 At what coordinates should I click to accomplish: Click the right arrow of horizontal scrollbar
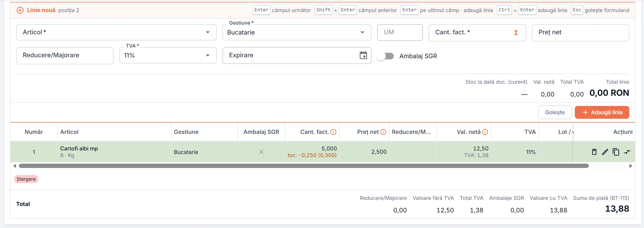click(x=630, y=166)
